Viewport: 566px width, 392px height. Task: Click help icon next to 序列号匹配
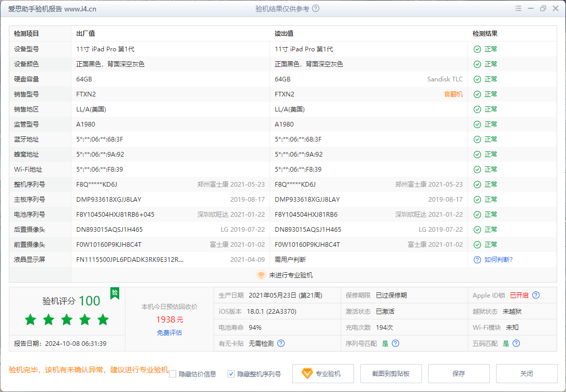tap(395, 343)
